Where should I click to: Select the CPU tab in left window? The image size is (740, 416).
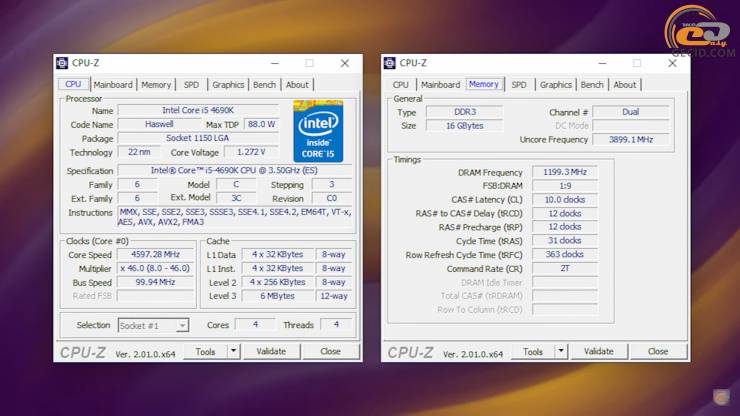tap(73, 84)
